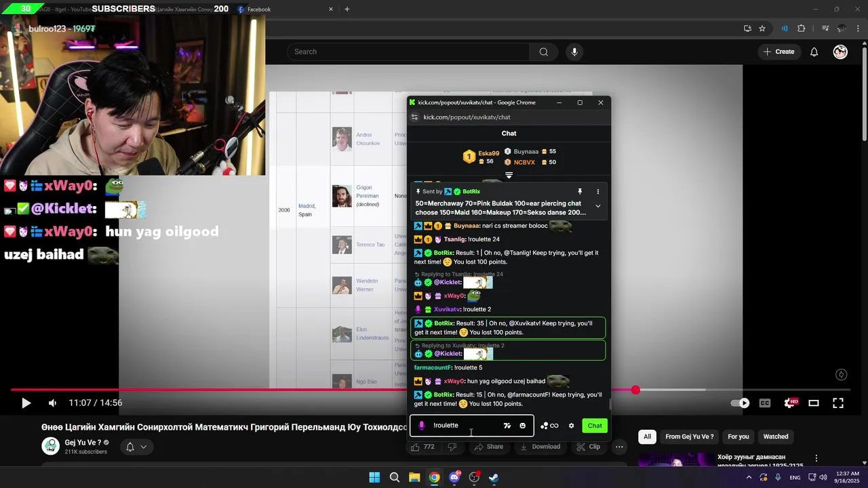Open Kick chat settings gear
Image resolution: width=868 pixels, height=488 pixels.
tap(571, 426)
